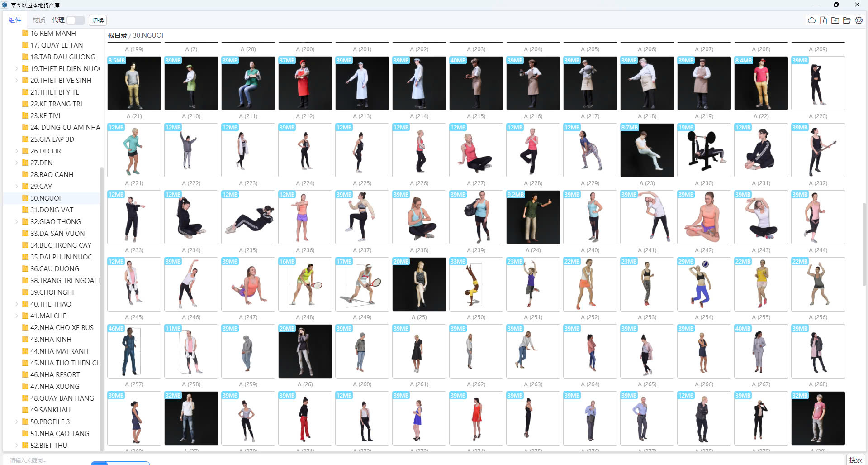Expand the 40.THE THAO folder

click(17, 304)
